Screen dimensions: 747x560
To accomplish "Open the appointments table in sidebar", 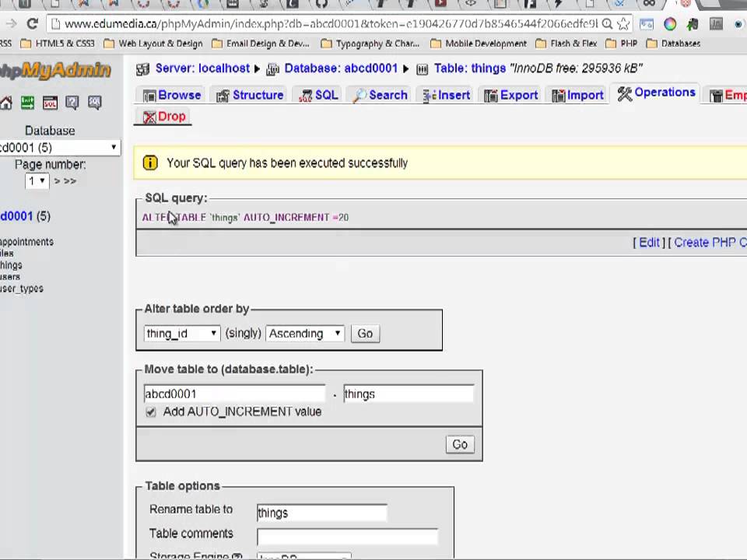I will (x=26, y=242).
